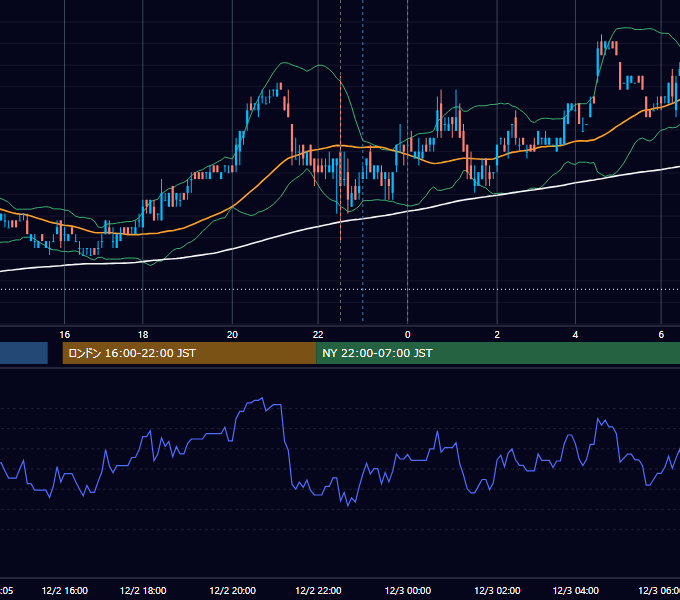Click the NY 22:00-07:00 JST session bar
Screen dimensions: 680x600
pos(498,353)
